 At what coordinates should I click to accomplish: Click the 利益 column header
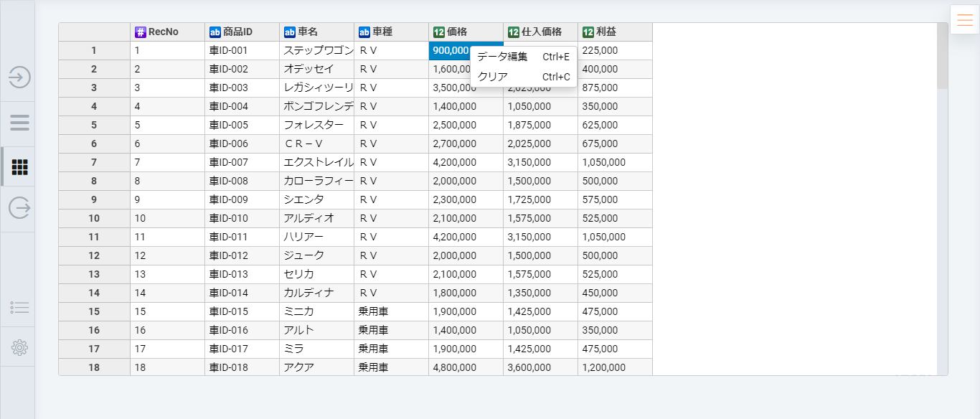[x=615, y=32]
